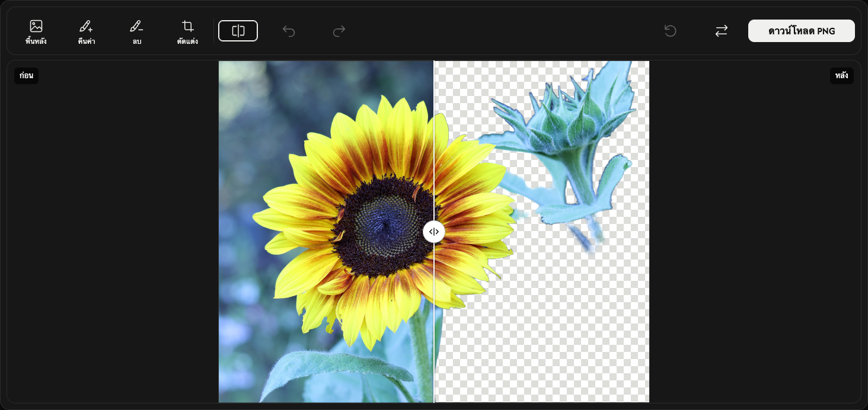Download the image as PNG
This screenshot has height=410, width=868.
(x=802, y=31)
